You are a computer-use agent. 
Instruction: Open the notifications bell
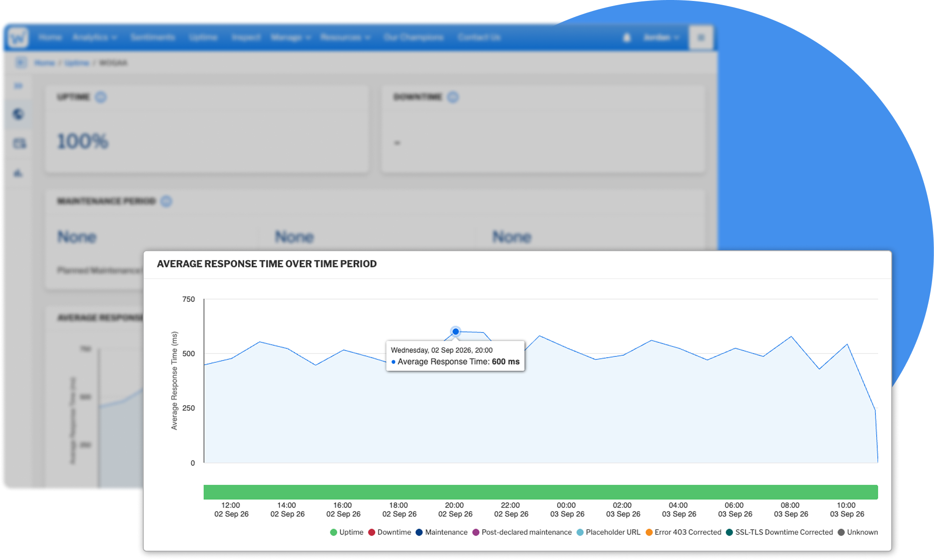pos(627,38)
